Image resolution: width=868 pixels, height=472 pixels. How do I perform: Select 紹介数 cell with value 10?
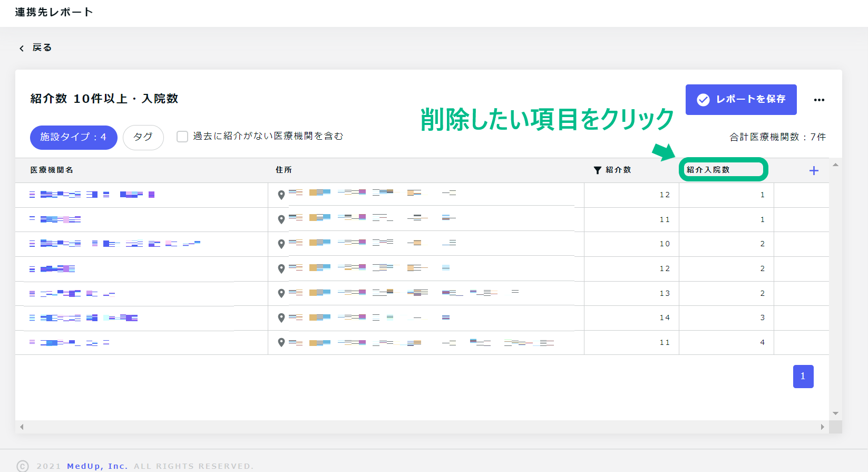pos(631,244)
